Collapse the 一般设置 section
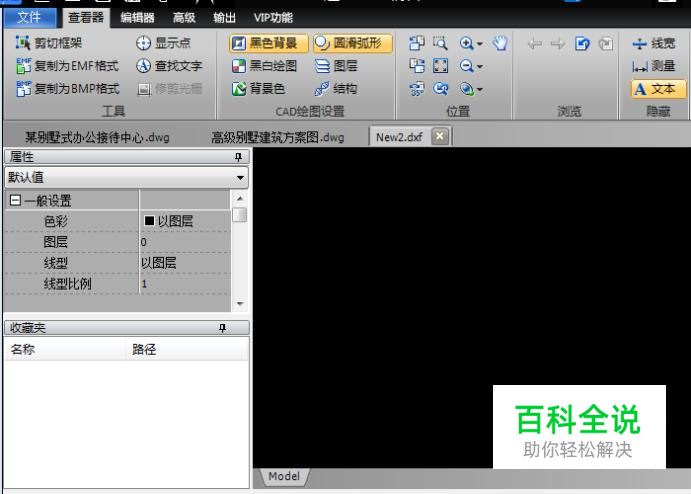The width and height of the screenshot is (691, 494). [x=15, y=201]
